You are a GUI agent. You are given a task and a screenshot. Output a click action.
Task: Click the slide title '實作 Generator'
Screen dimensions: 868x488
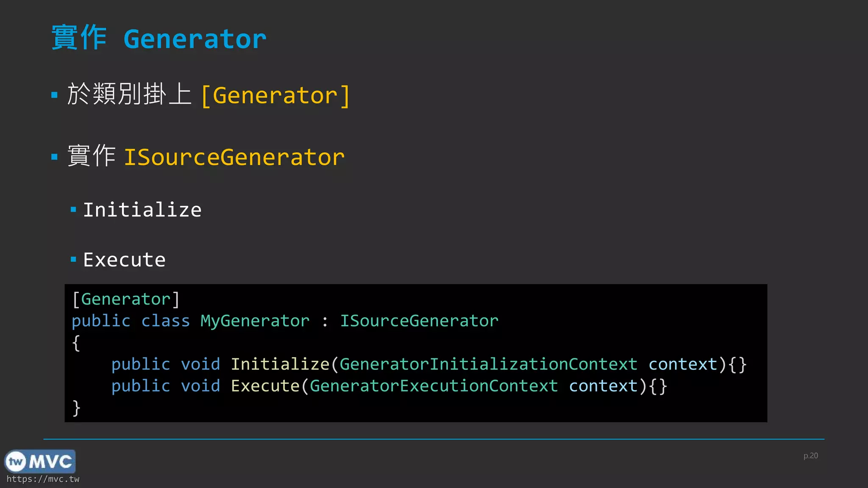[x=159, y=38]
